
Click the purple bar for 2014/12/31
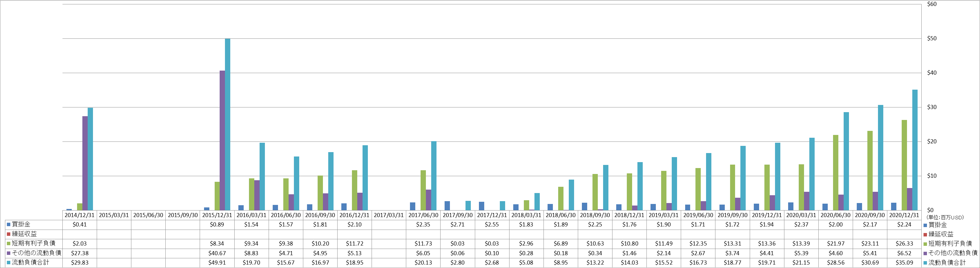click(x=85, y=163)
